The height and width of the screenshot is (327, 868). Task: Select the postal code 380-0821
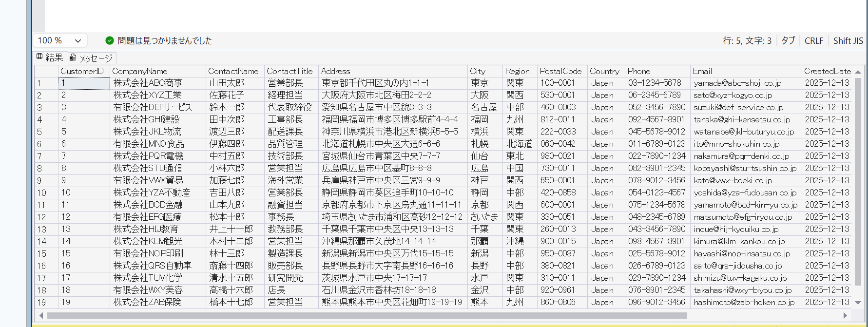coord(562,266)
